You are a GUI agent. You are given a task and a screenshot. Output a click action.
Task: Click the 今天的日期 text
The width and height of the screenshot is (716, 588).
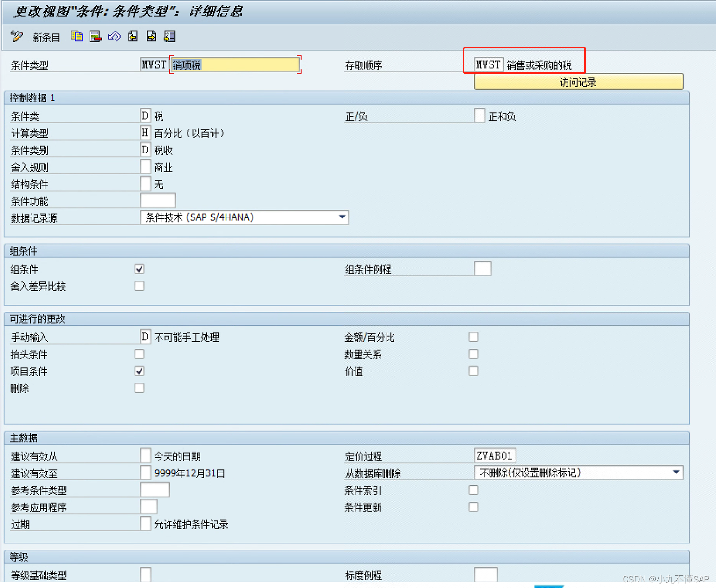177,457
